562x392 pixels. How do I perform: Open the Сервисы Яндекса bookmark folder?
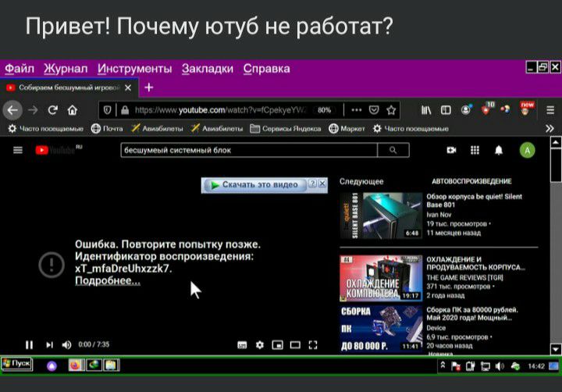(x=286, y=128)
